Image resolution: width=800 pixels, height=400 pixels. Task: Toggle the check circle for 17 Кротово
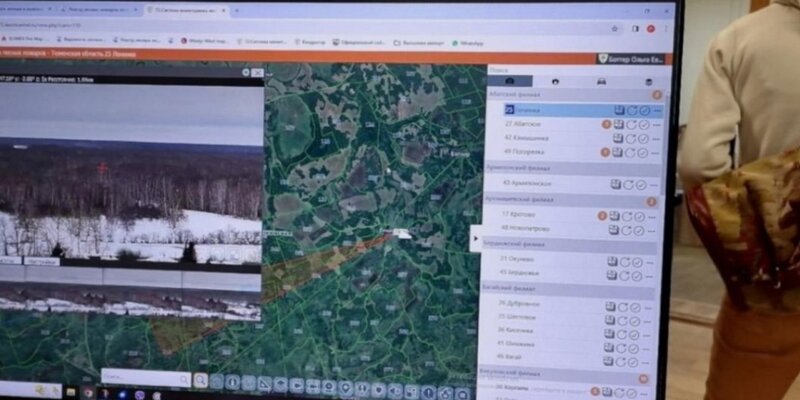pyautogui.click(x=639, y=217)
